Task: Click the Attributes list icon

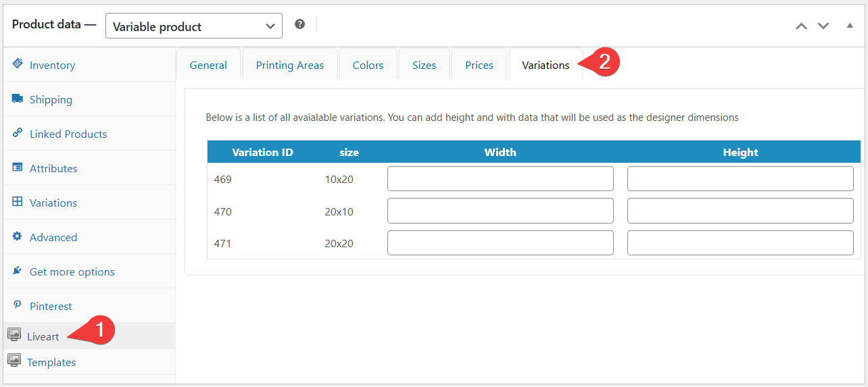Action: pos(18,167)
